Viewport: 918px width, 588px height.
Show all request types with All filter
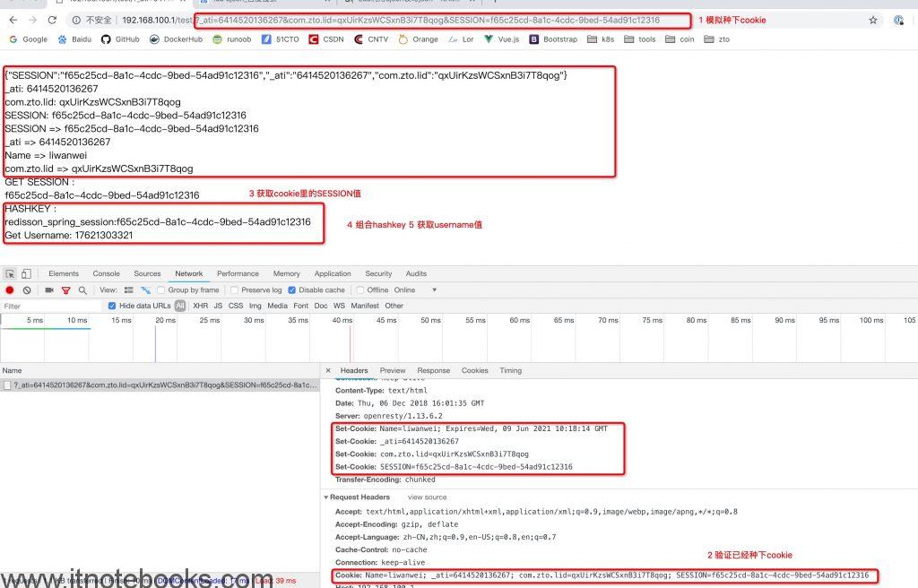click(180, 306)
